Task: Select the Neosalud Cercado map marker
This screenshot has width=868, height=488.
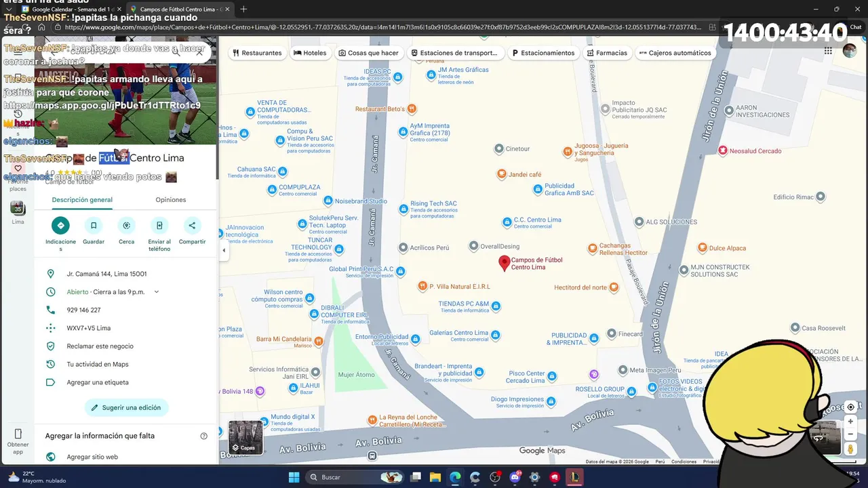Action: tap(723, 150)
